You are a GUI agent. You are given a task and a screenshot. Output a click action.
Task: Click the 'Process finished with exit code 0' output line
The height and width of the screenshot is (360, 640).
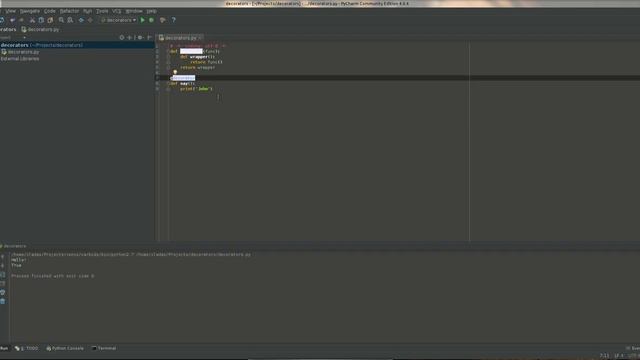53,276
